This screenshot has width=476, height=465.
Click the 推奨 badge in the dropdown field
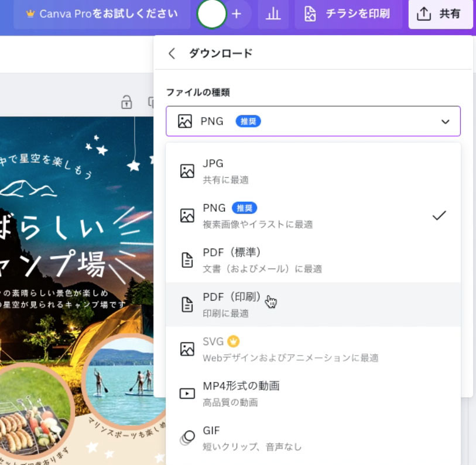[248, 122]
